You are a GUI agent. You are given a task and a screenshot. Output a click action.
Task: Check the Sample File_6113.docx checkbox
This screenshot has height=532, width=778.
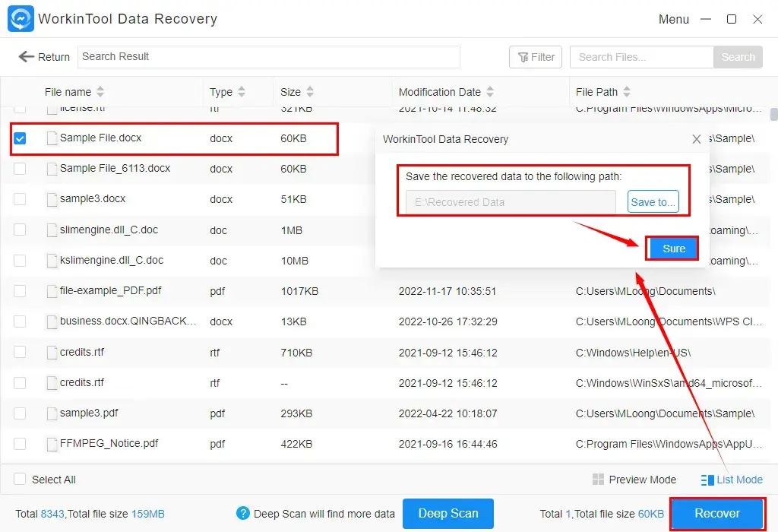(x=20, y=169)
